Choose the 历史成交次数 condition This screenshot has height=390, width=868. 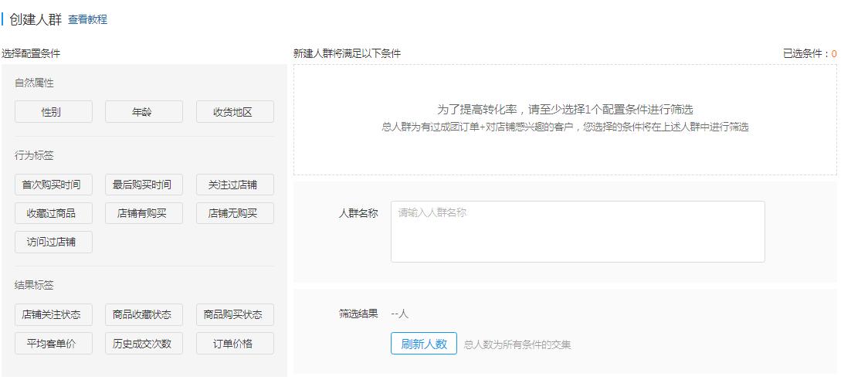pos(144,344)
